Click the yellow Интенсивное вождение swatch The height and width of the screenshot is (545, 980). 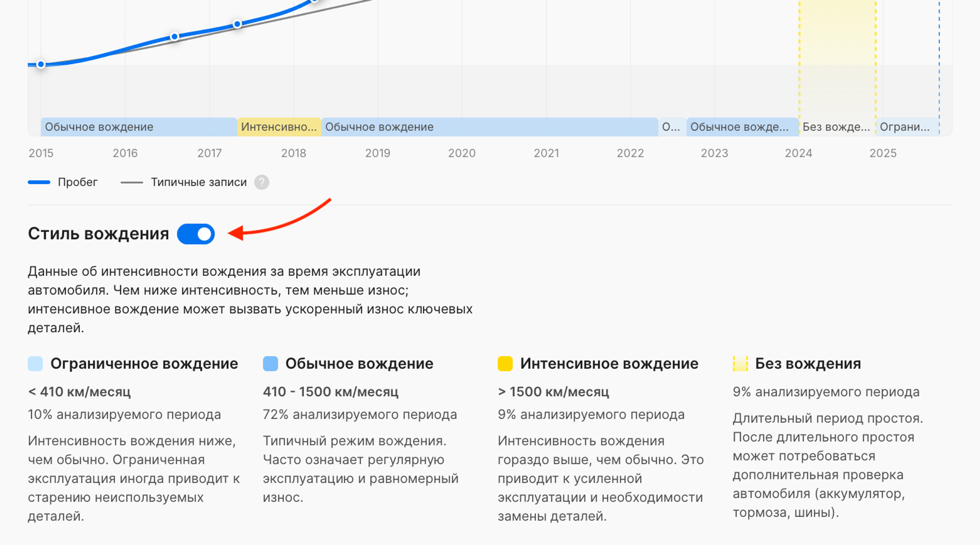[505, 363]
